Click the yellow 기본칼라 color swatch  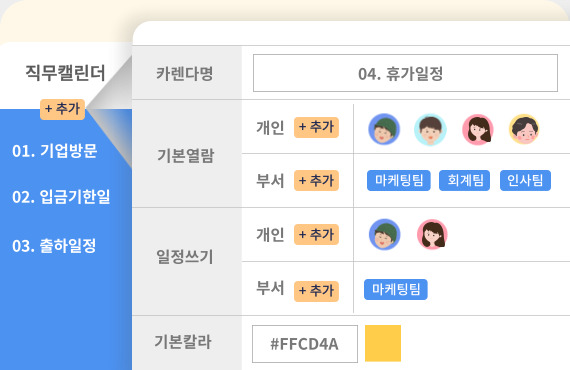383,343
